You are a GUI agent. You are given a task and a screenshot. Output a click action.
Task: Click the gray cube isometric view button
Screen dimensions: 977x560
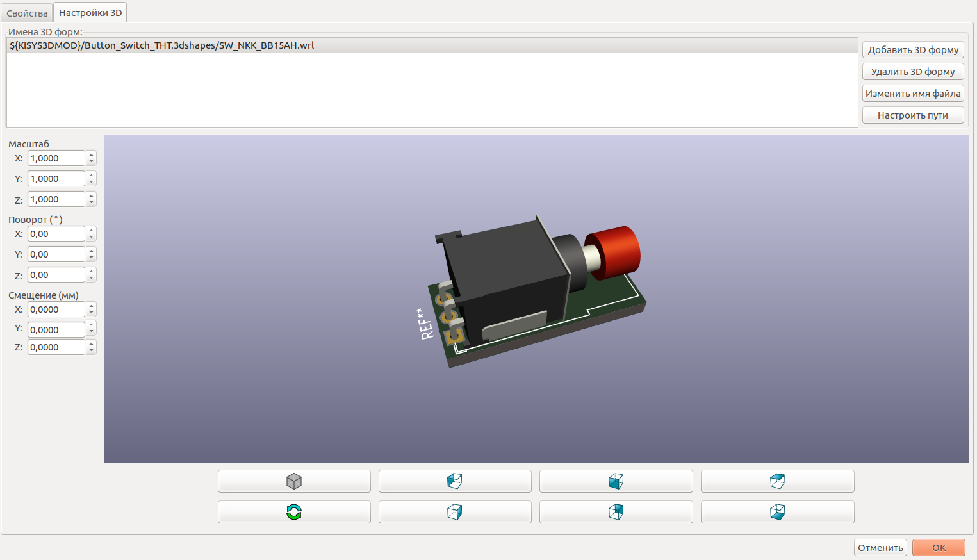click(294, 481)
